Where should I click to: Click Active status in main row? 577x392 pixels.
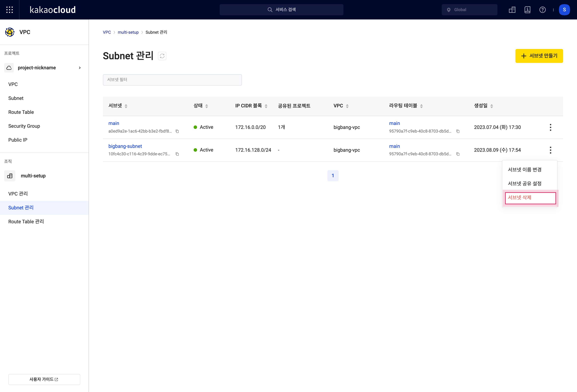pyautogui.click(x=203, y=127)
